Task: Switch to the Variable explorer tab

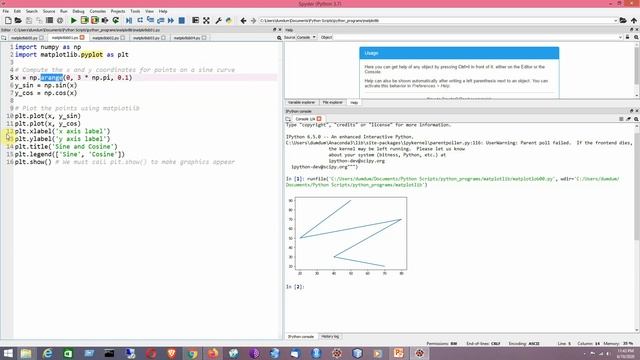Action: [x=301, y=102]
